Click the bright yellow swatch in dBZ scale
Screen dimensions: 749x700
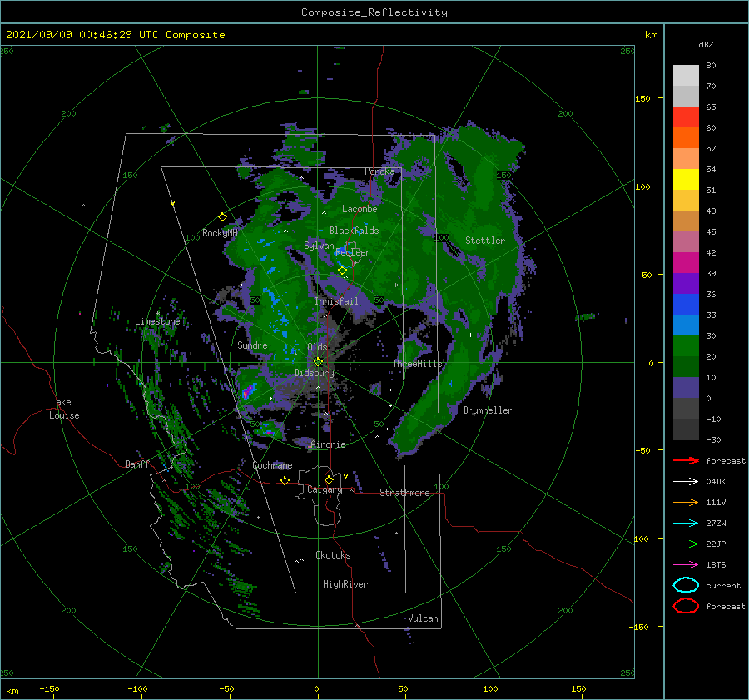coord(686,180)
